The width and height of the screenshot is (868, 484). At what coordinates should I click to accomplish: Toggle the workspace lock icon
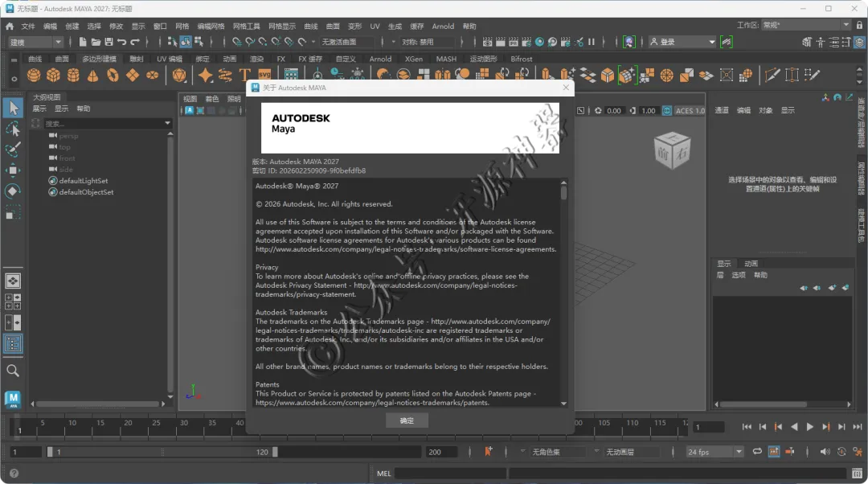point(859,25)
